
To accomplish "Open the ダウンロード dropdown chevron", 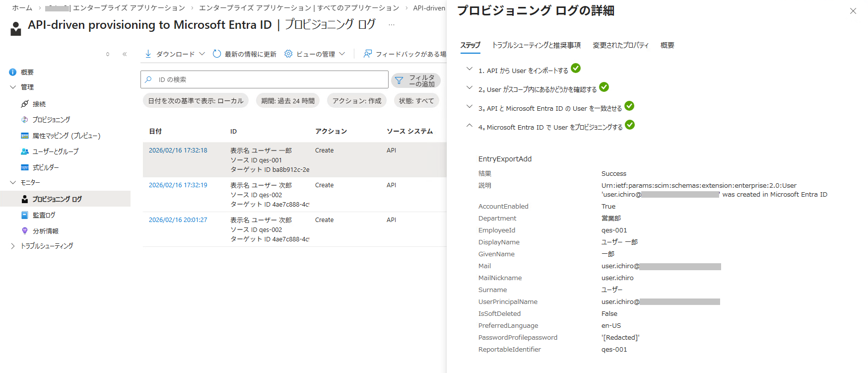I will (x=202, y=54).
